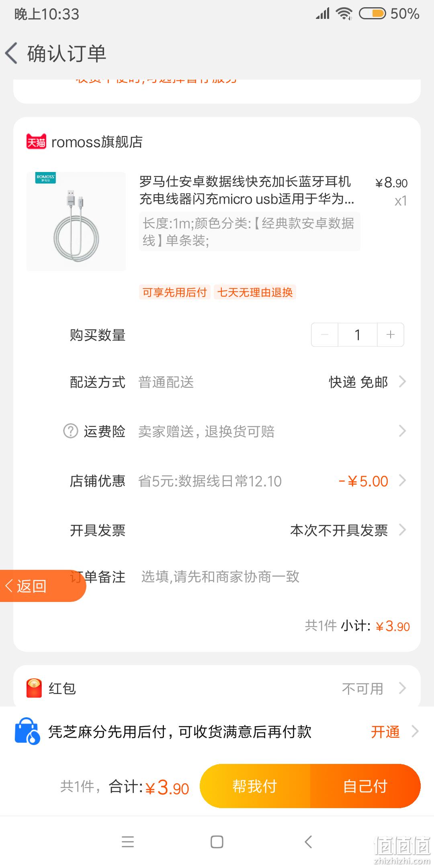Tap the Android home square icon
434x868 pixels.
(x=217, y=841)
